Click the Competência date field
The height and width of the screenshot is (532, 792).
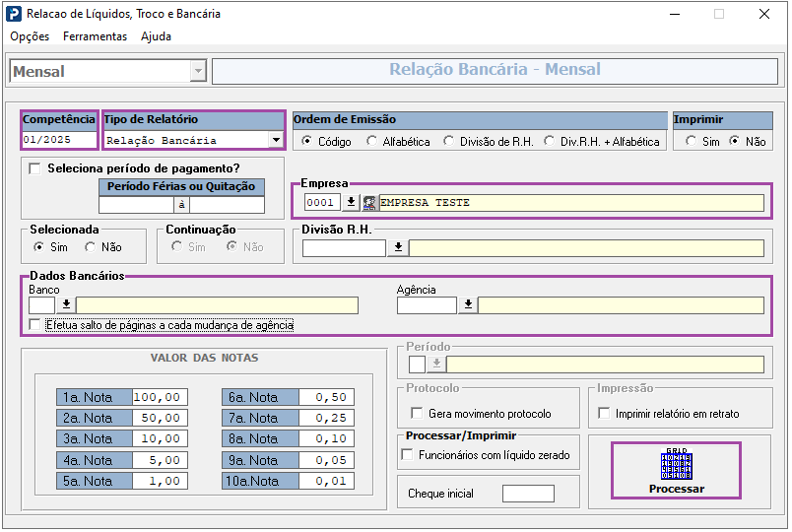point(59,140)
